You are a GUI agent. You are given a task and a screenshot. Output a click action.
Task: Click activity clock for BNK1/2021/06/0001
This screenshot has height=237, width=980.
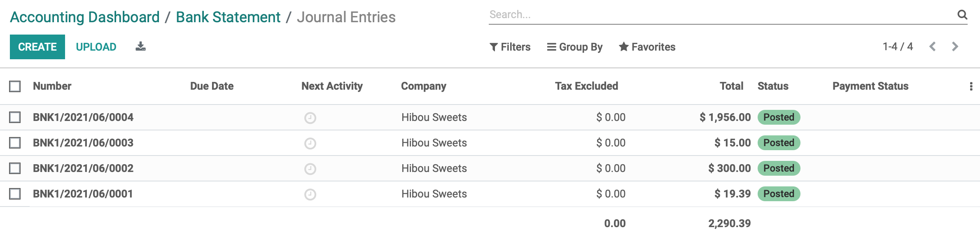tap(310, 195)
